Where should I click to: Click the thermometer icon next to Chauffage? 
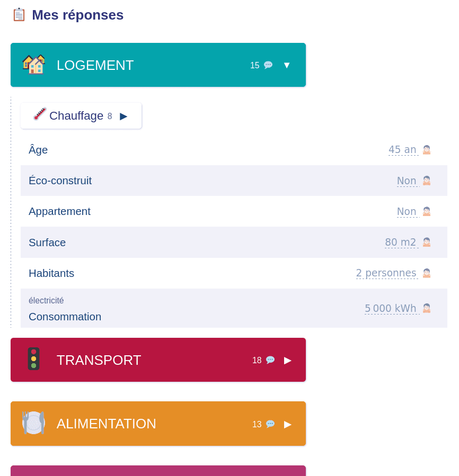pos(40,114)
